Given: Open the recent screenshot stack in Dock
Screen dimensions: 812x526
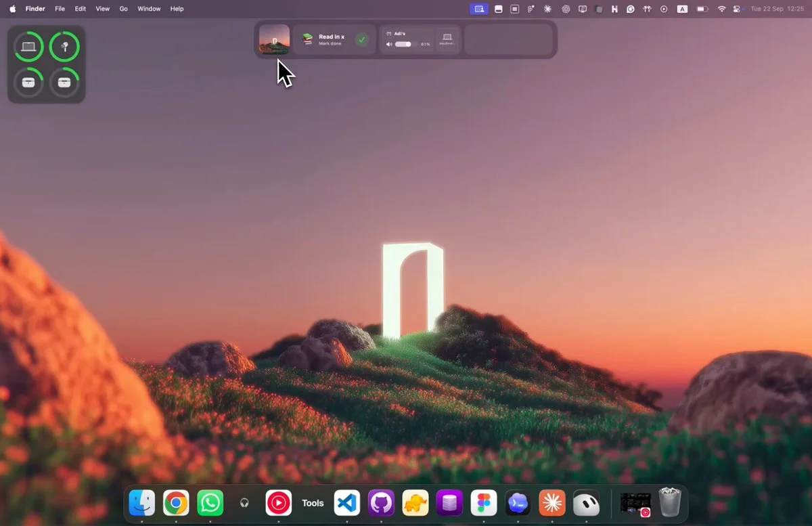Looking at the screenshot, I should (635, 504).
